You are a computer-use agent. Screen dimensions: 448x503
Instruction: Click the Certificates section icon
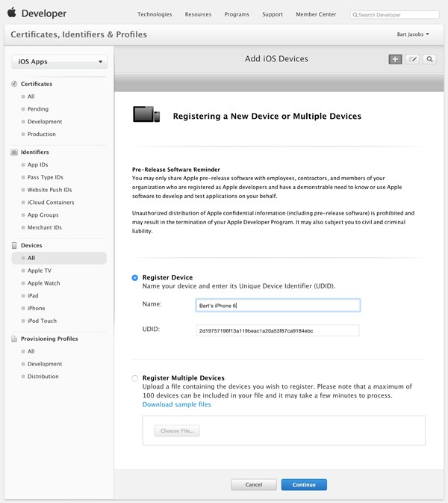click(x=14, y=84)
